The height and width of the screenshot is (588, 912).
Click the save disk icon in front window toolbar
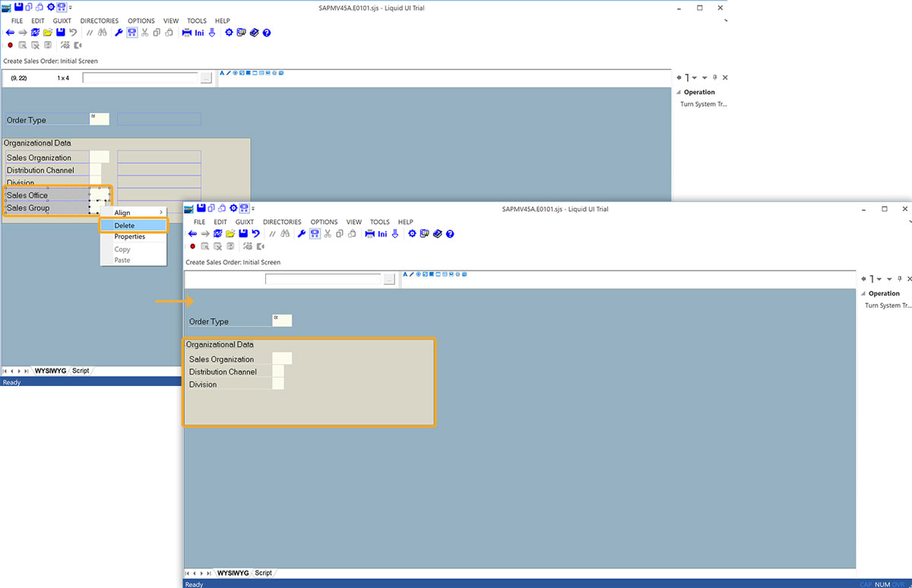(x=242, y=234)
